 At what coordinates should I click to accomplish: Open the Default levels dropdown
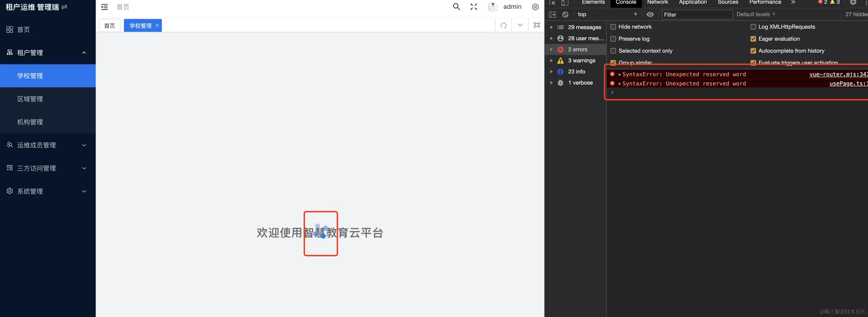[755, 14]
